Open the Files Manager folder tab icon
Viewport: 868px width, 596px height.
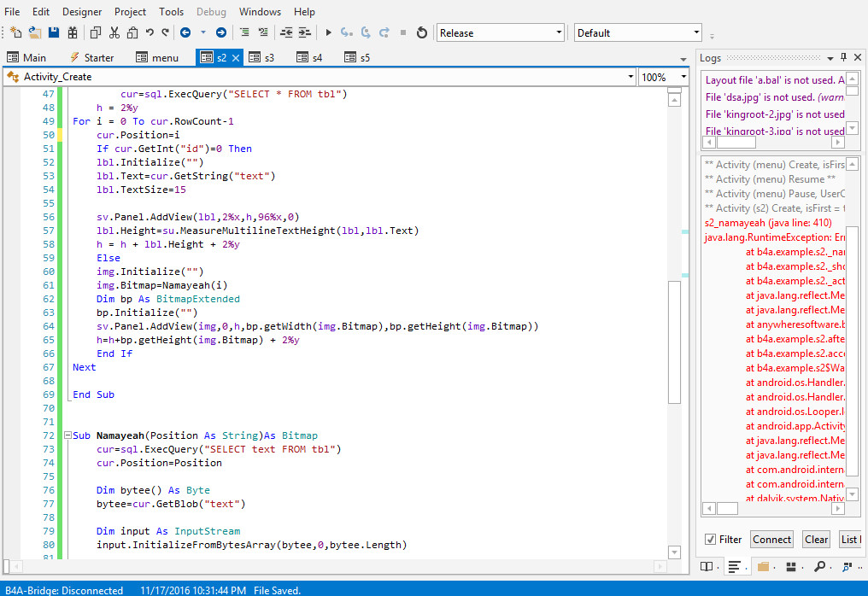[x=763, y=566]
